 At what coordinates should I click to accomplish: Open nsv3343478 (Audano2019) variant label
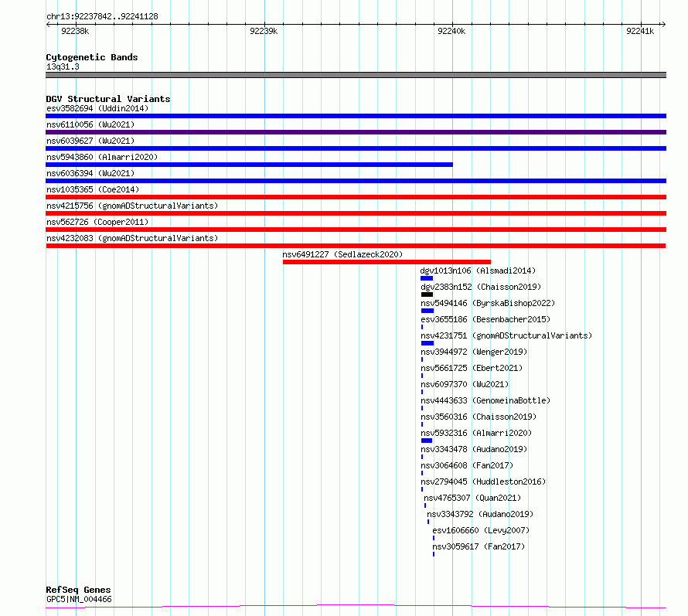pos(474,449)
